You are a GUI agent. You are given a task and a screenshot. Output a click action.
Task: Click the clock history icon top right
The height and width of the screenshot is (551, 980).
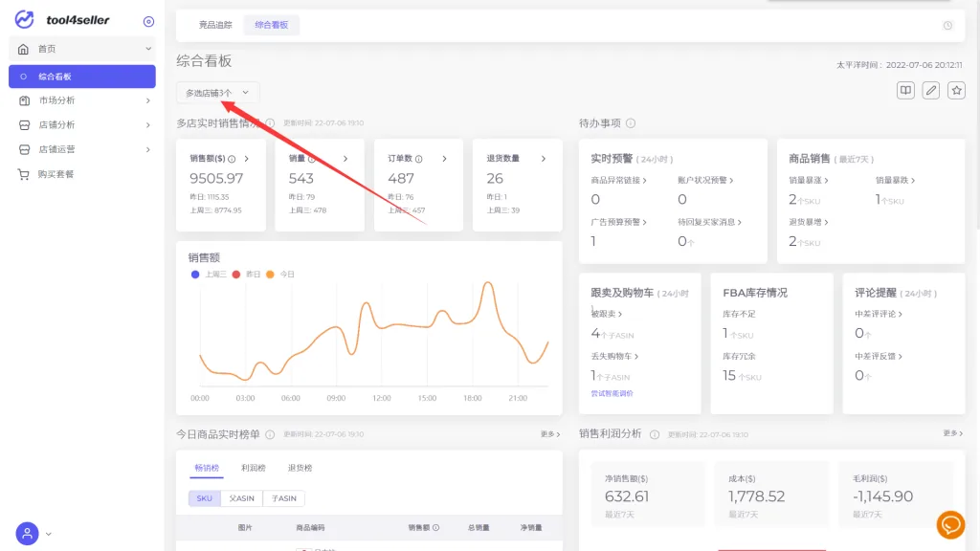click(947, 26)
